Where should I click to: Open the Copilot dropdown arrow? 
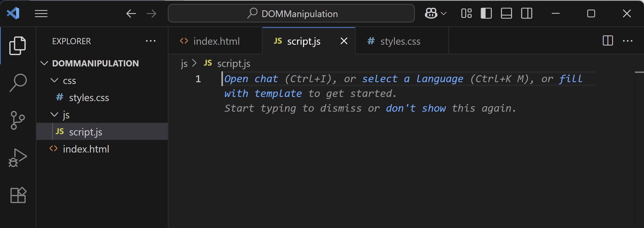click(x=444, y=13)
